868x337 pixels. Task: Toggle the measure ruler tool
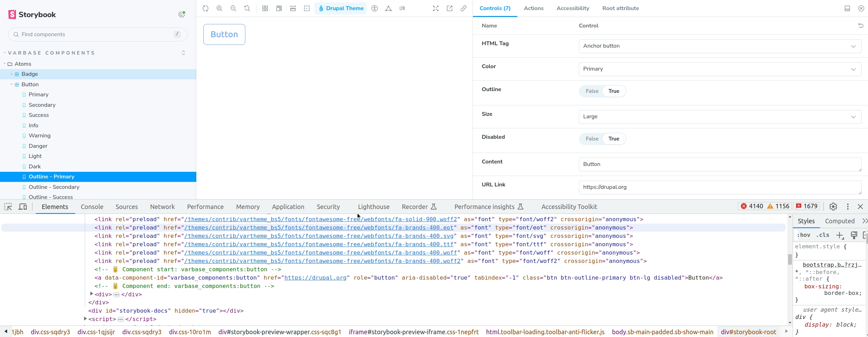(293, 8)
